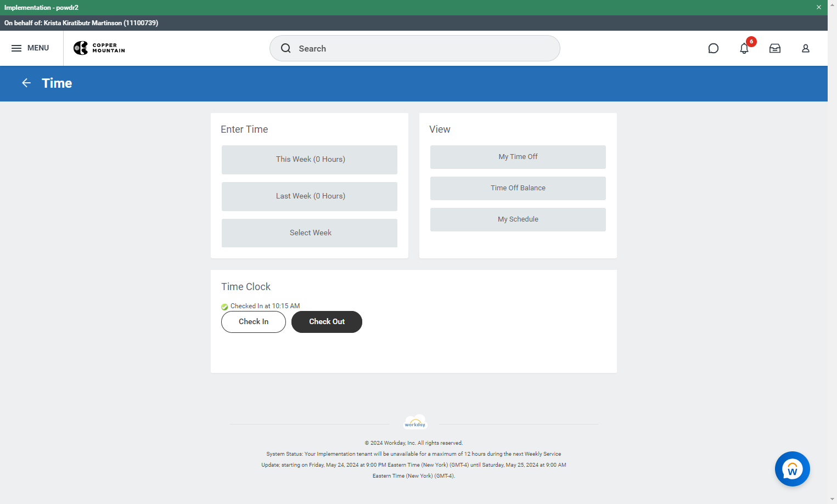Open notifications bell with 6 badge
Screen dimensions: 837x504
[745, 48]
